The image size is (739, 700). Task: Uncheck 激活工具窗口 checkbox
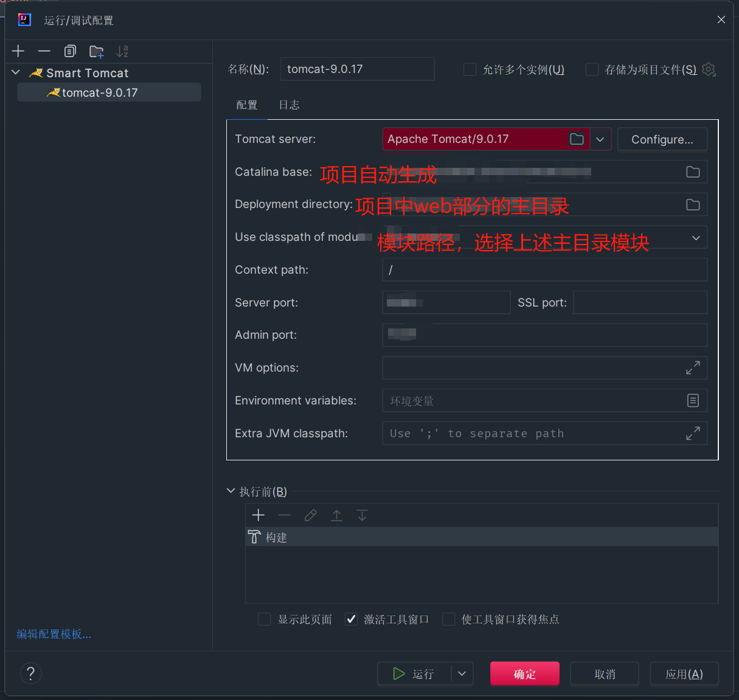(x=351, y=619)
